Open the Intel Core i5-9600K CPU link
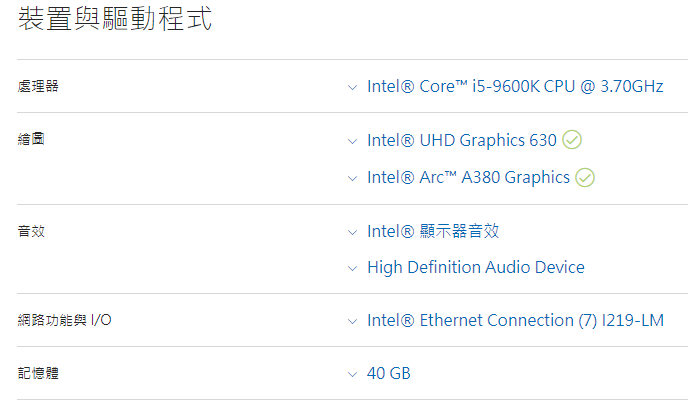This screenshot has height=400, width=688. point(515,86)
